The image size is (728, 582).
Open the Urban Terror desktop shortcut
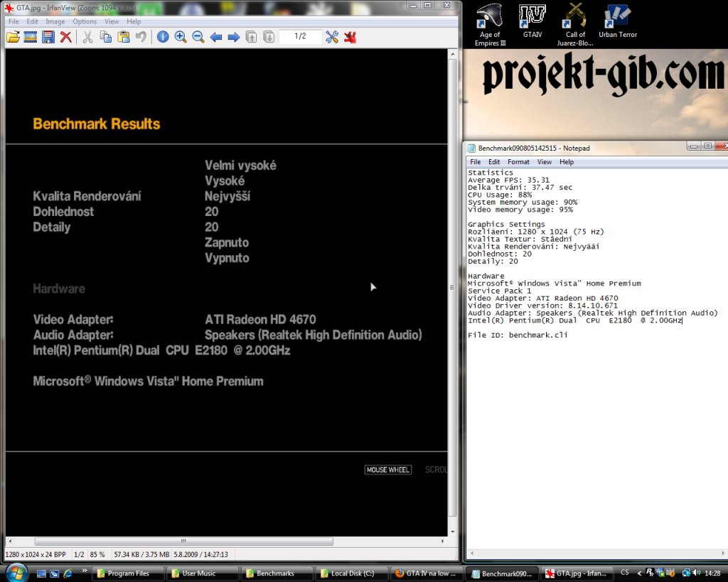(618, 21)
